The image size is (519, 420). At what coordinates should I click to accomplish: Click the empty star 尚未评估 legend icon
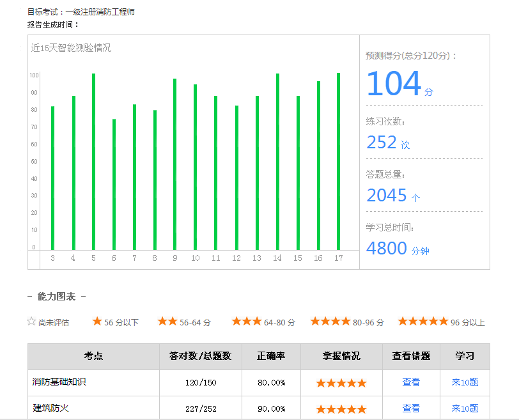[31, 321]
